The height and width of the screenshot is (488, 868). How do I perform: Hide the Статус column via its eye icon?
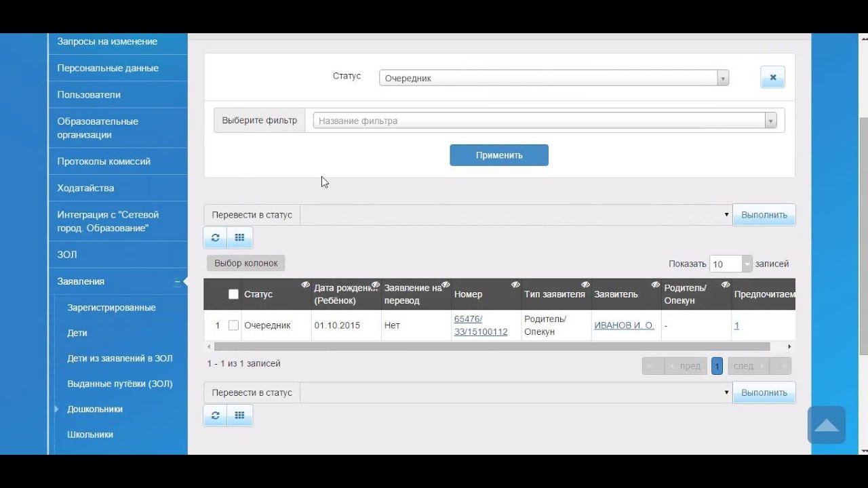point(305,285)
